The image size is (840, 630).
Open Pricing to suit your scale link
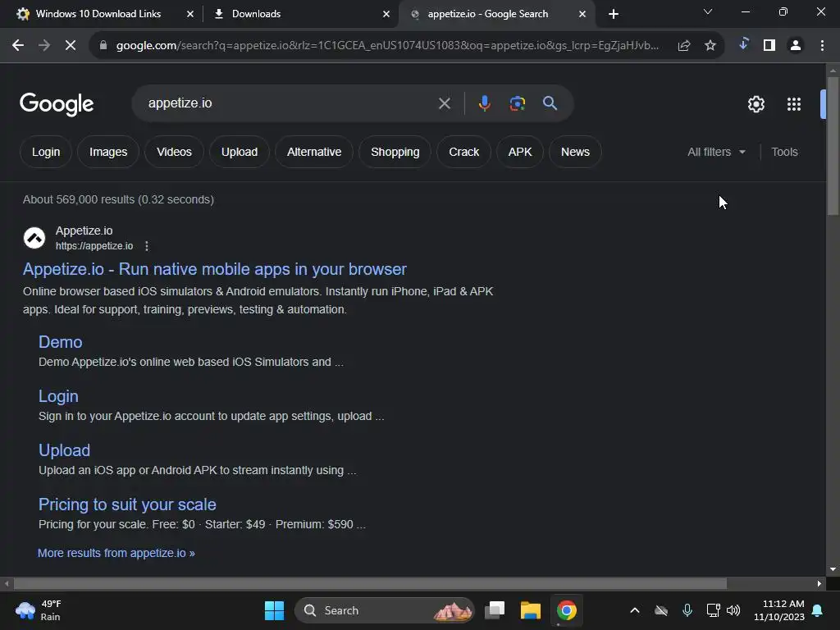[127, 504]
